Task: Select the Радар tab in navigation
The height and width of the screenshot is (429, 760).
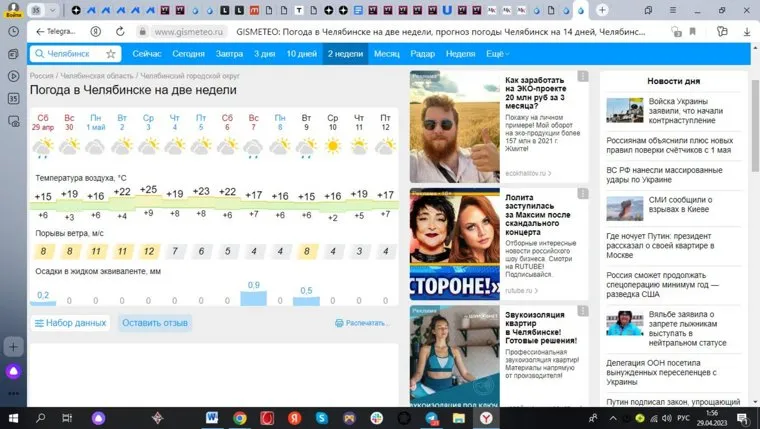Action: tap(423, 53)
